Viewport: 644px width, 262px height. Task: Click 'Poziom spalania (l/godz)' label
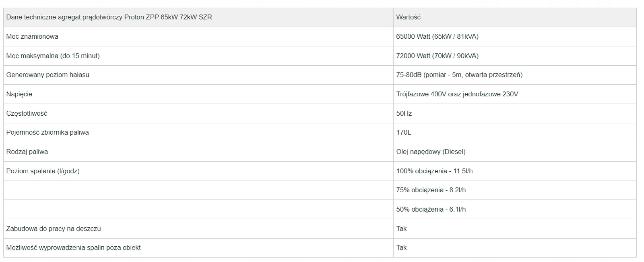pyautogui.click(x=43, y=171)
